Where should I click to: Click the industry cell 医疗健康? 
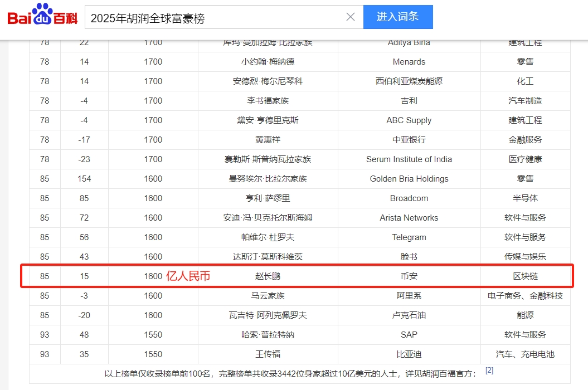(x=525, y=159)
